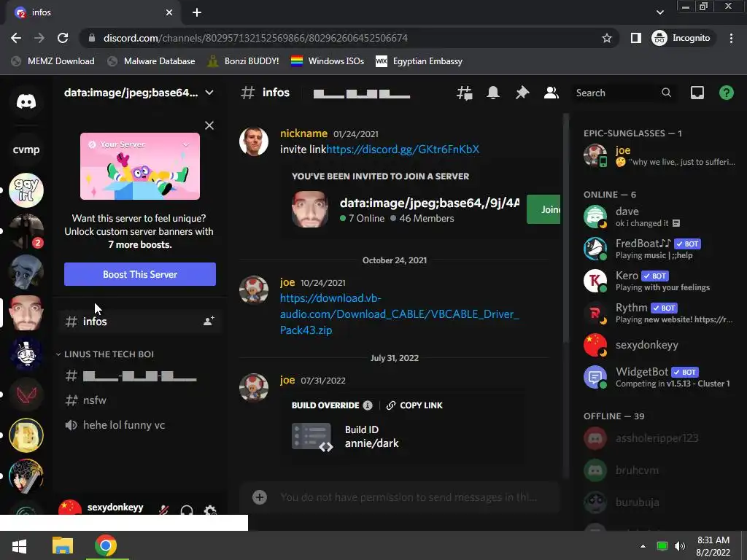
Task: Open tab search dropdown chevron
Action: tap(659, 12)
